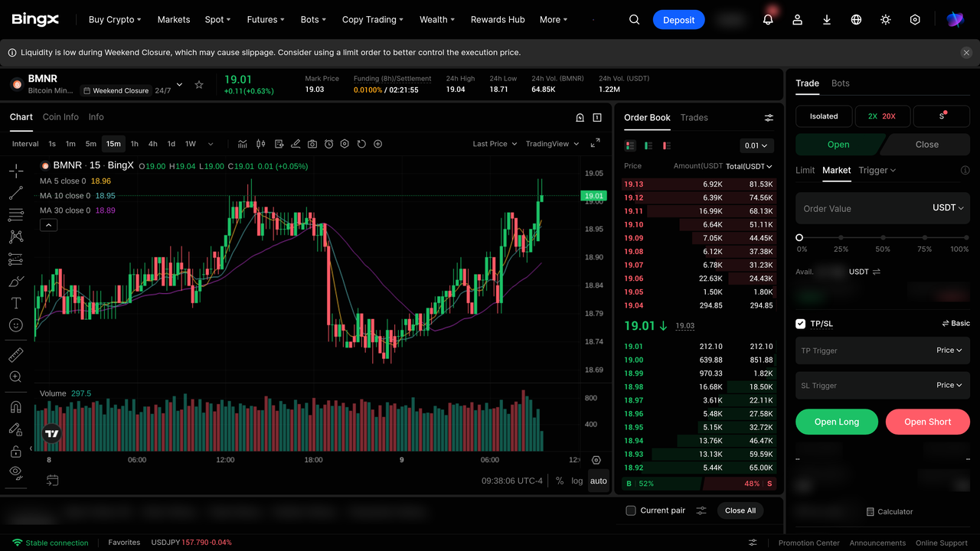Select the trend line drawing tool
This screenshot has width=980, height=551.
click(15, 193)
